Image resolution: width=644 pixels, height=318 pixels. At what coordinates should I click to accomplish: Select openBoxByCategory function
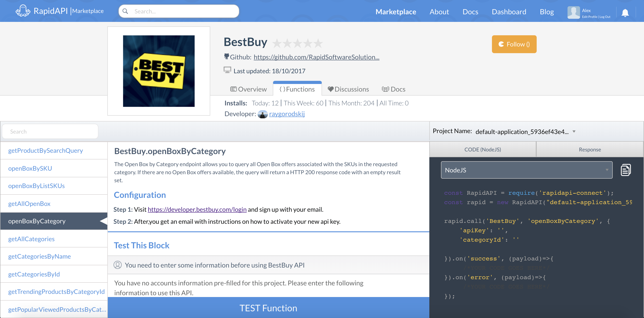[x=54, y=221]
